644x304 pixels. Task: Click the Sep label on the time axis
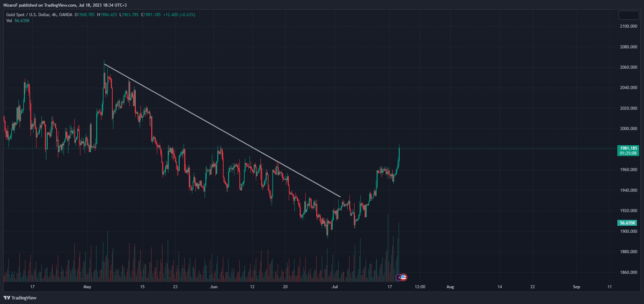[576, 287]
